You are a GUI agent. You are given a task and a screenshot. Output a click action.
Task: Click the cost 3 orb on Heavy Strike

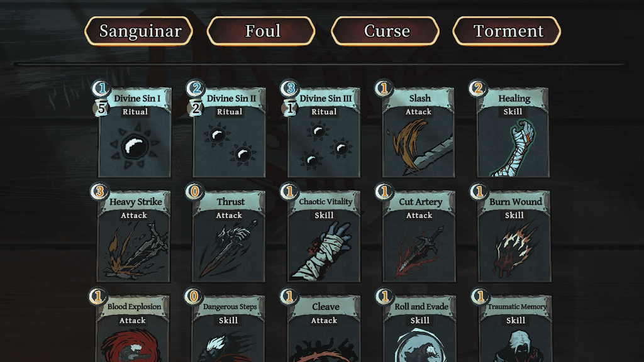(x=99, y=191)
